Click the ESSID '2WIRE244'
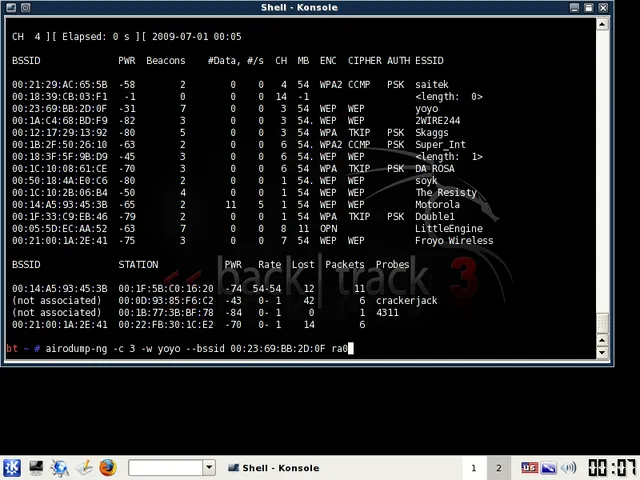Image resolution: width=640 pixels, height=480 pixels. 438,120
